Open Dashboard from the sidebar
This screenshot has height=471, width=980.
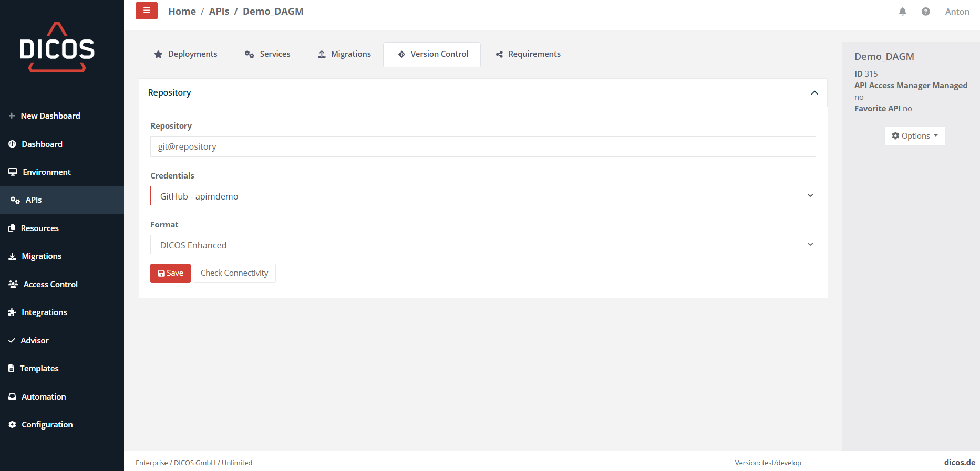click(42, 144)
